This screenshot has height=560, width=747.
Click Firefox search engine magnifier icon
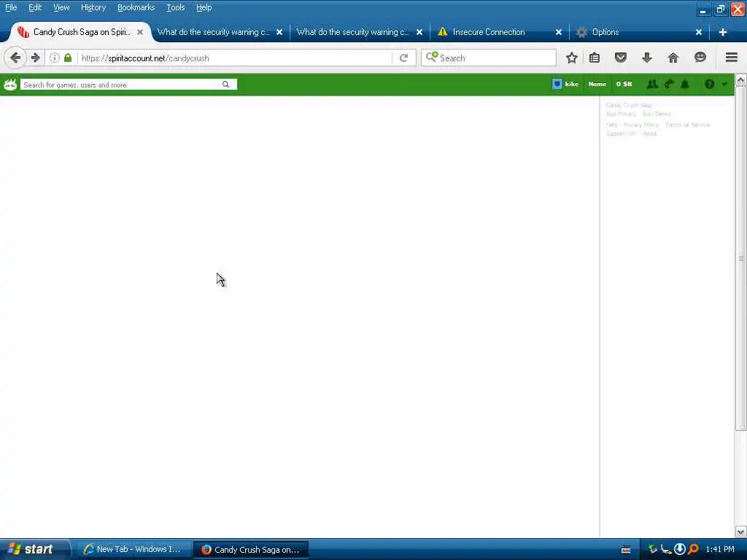(x=432, y=57)
